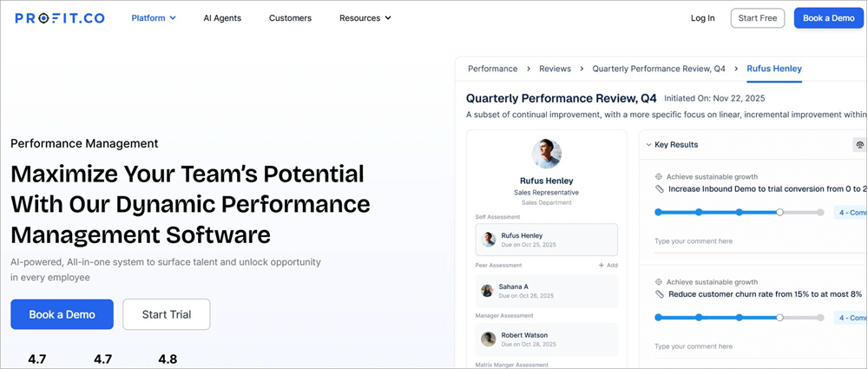Click the Log In link
The image size is (868, 369).
pos(702,17)
